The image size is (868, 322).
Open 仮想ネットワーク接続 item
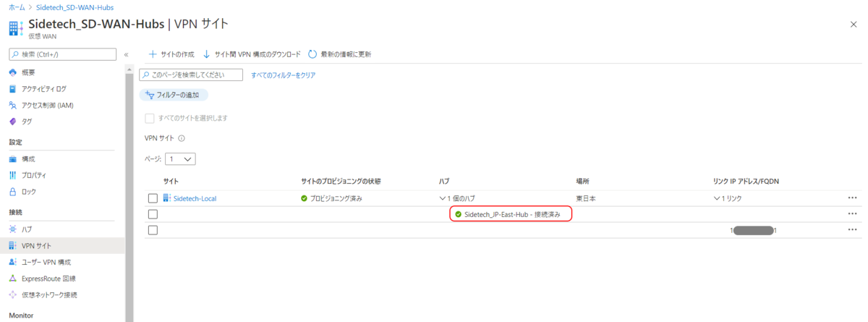tap(49, 295)
